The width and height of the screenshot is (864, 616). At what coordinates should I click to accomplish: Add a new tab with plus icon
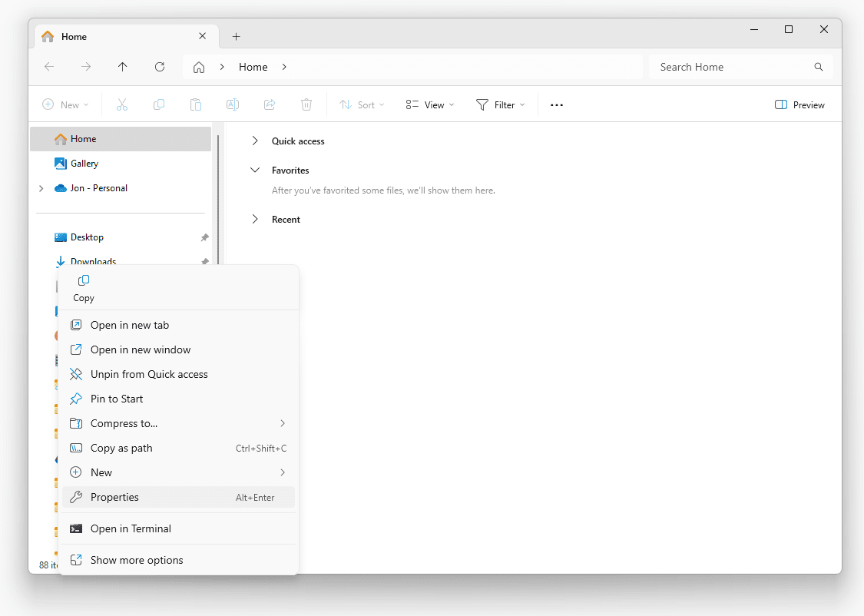(x=236, y=37)
